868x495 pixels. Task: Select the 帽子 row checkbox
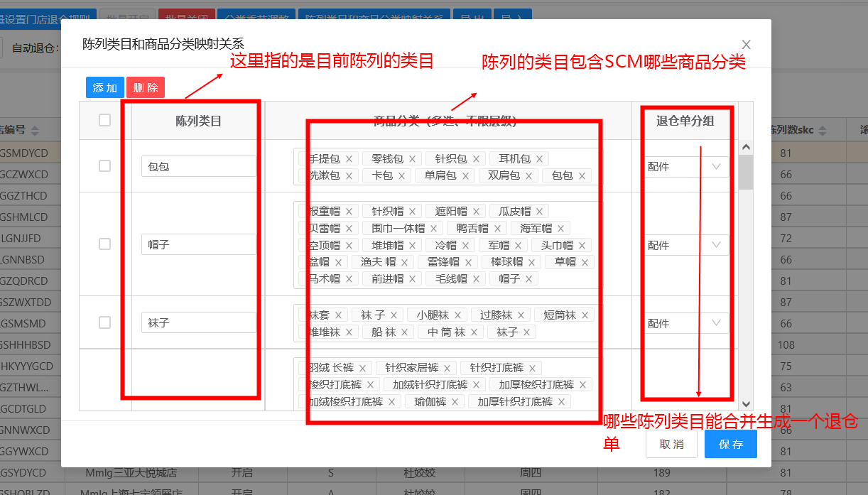[x=105, y=244]
